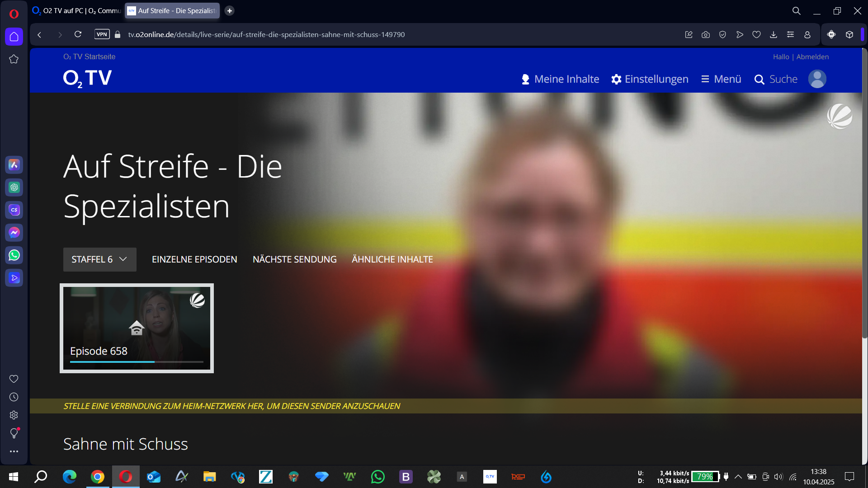868x488 pixels.
Task: Open Einstellungen in the header
Action: click(650, 79)
